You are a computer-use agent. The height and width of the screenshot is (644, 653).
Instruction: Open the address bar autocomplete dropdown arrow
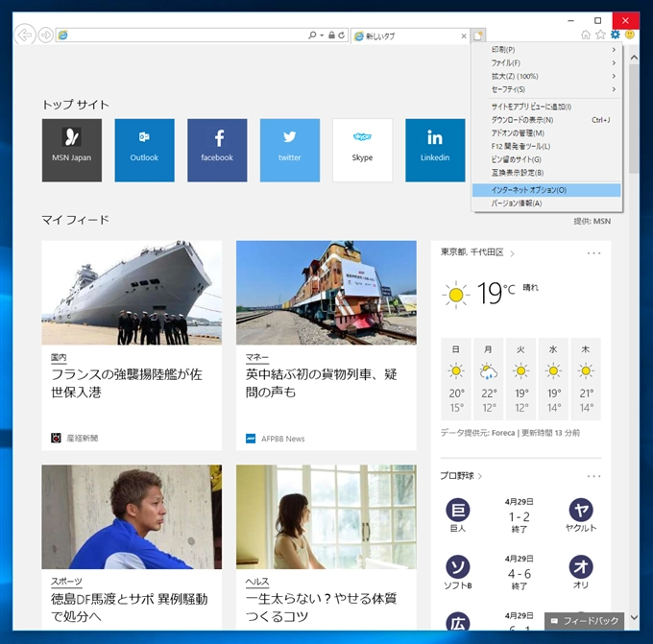tap(322, 36)
